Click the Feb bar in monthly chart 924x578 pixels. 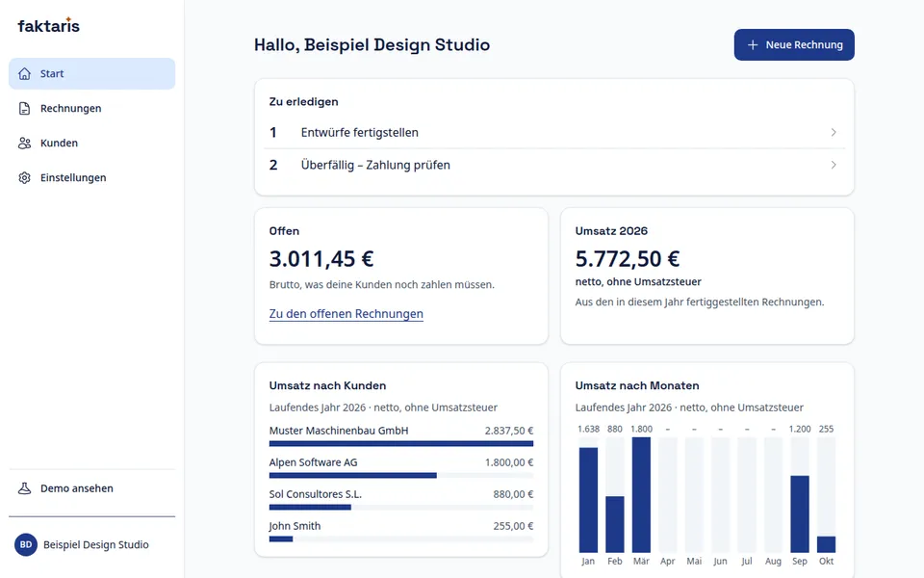[615, 524]
